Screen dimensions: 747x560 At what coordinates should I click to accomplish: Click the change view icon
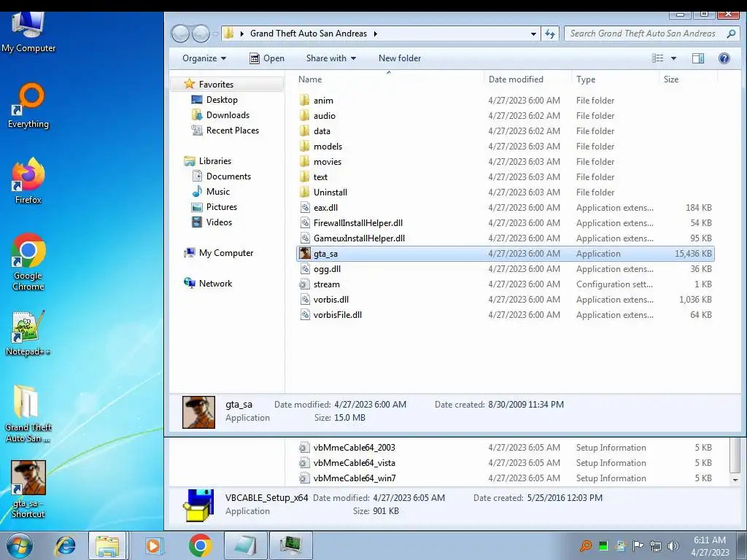click(657, 58)
